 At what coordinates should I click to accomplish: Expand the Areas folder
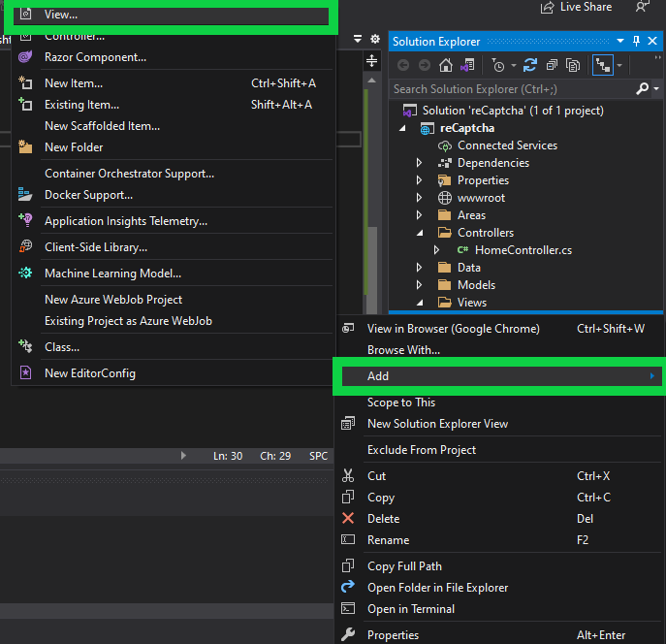419,215
